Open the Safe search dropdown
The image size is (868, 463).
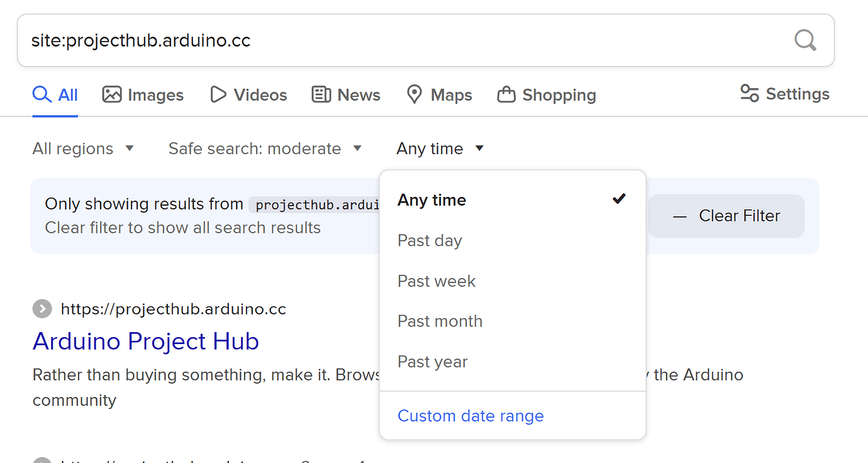coord(265,148)
